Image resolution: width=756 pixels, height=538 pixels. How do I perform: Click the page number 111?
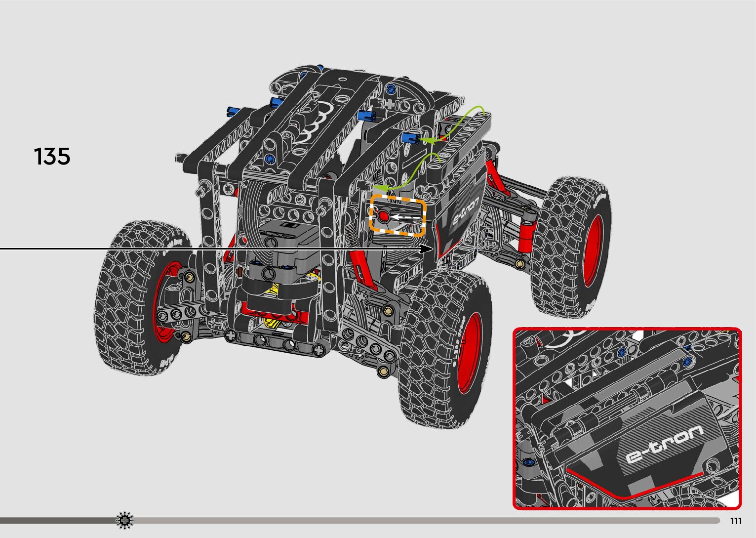pos(736,521)
